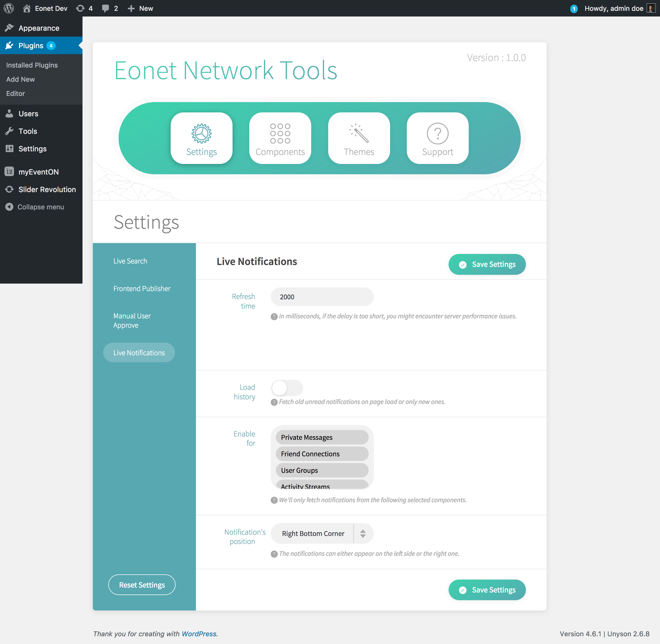Image resolution: width=660 pixels, height=644 pixels.
Task: Open the comments bubble icon
Action: 105,9
